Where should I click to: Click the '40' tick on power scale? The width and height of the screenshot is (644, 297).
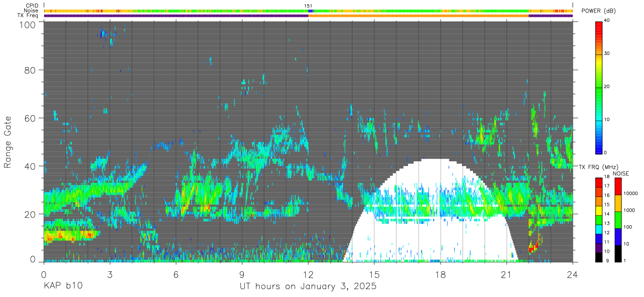608,20
